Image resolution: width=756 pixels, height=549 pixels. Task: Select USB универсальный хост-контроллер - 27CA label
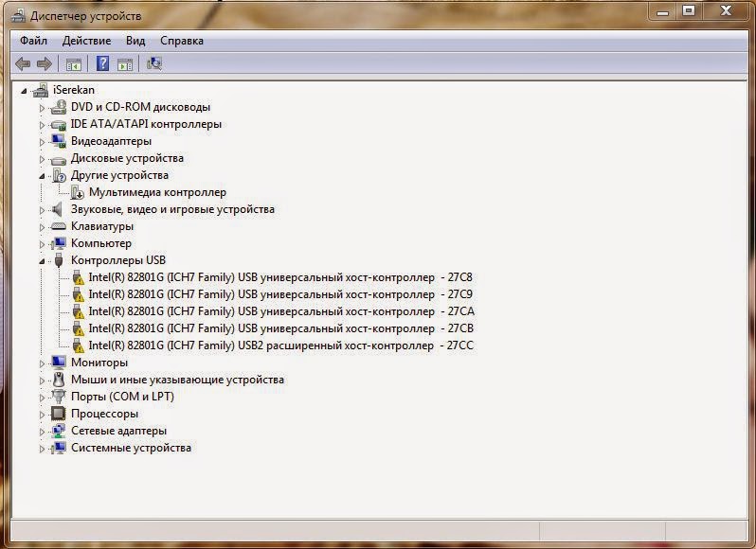pyautogui.click(x=281, y=311)
